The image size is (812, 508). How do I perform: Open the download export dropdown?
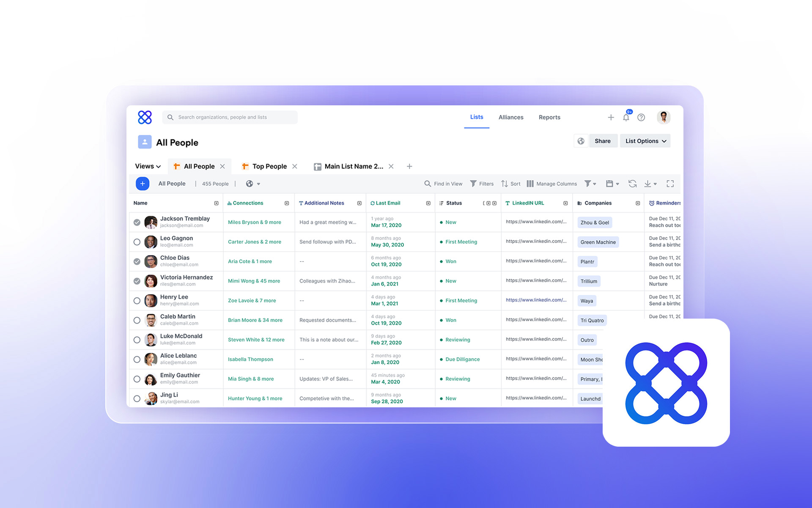(650, 184)
